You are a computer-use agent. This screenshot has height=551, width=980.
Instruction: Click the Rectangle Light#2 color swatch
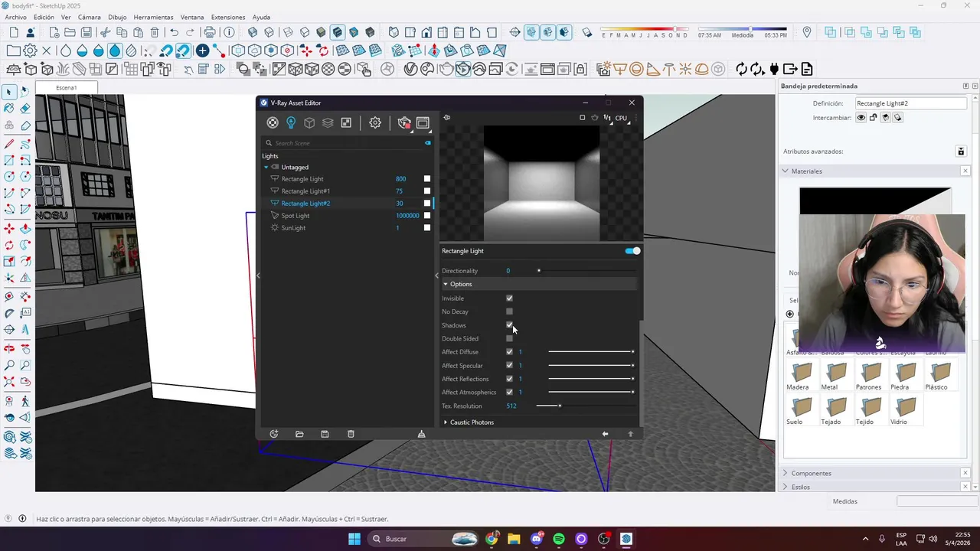tap(427, 204)
